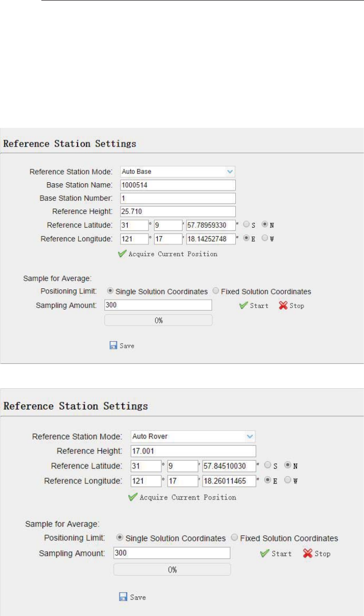Select W longitude radio in Auto Base panel
The image size is (364, 616).
pyautogui.click(x=265, y=239)
